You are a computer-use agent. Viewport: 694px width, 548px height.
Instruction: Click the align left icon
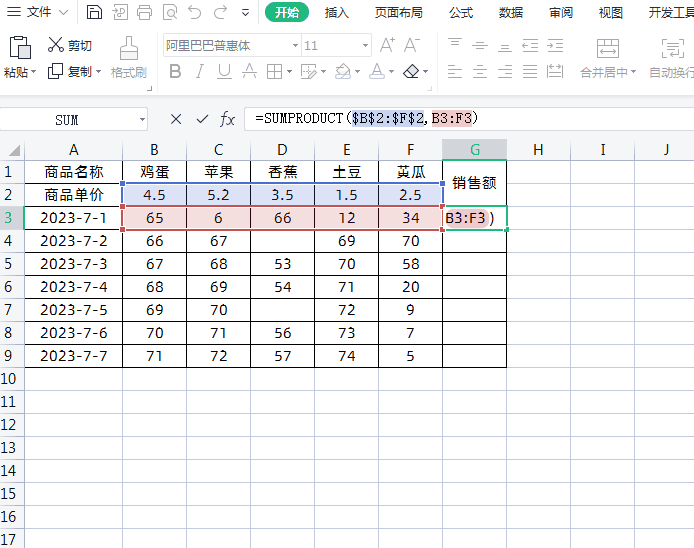point(455,71)
